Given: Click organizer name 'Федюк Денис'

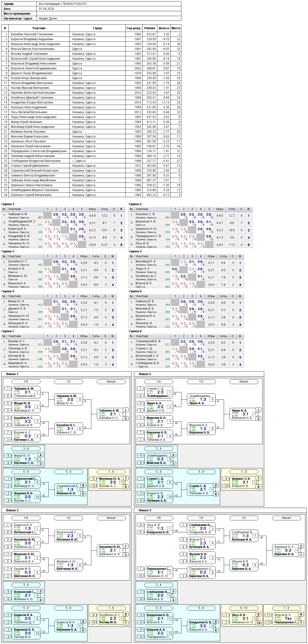Looking at the screenshot, I should (48, 18).
